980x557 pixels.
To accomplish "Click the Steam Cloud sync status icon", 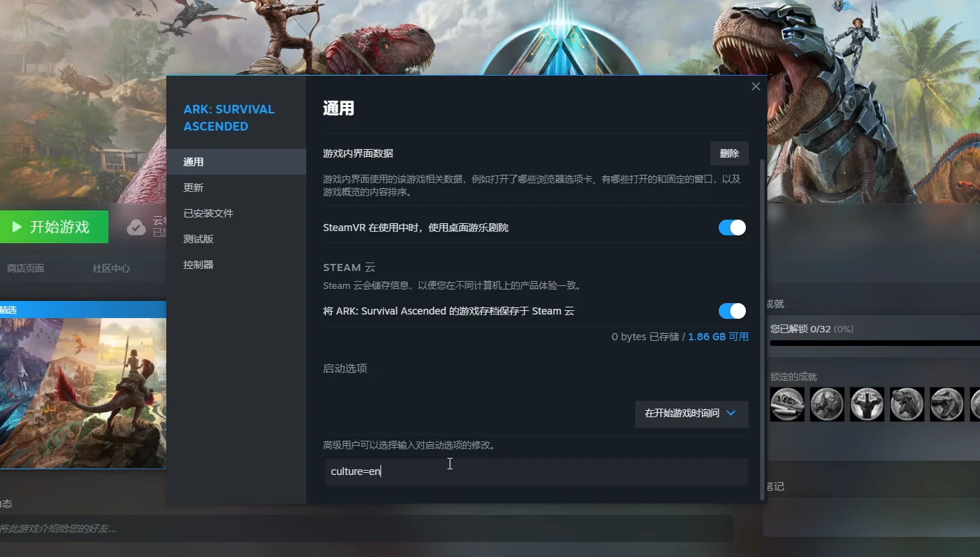I will coord(136,228).
